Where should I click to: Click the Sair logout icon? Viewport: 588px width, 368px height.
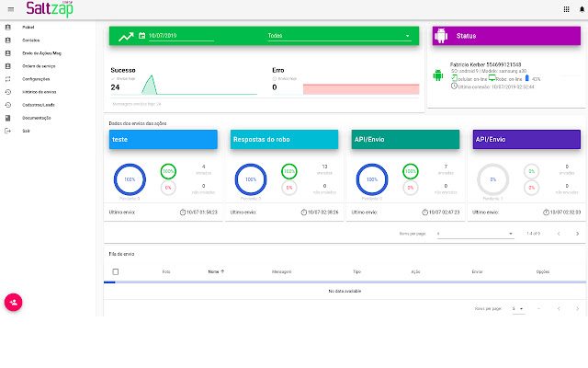8,131
